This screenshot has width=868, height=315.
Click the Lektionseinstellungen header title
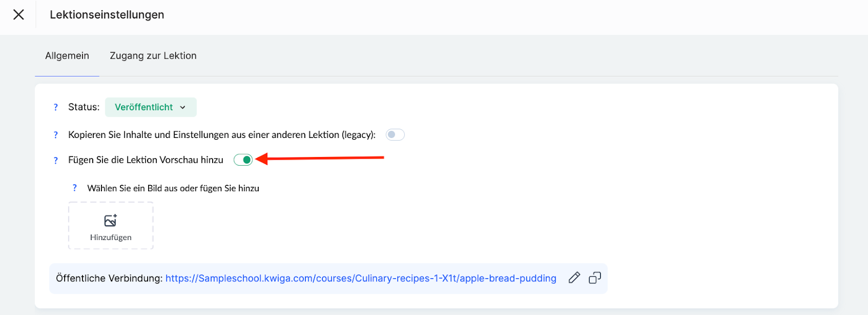[x=107, y=15]
